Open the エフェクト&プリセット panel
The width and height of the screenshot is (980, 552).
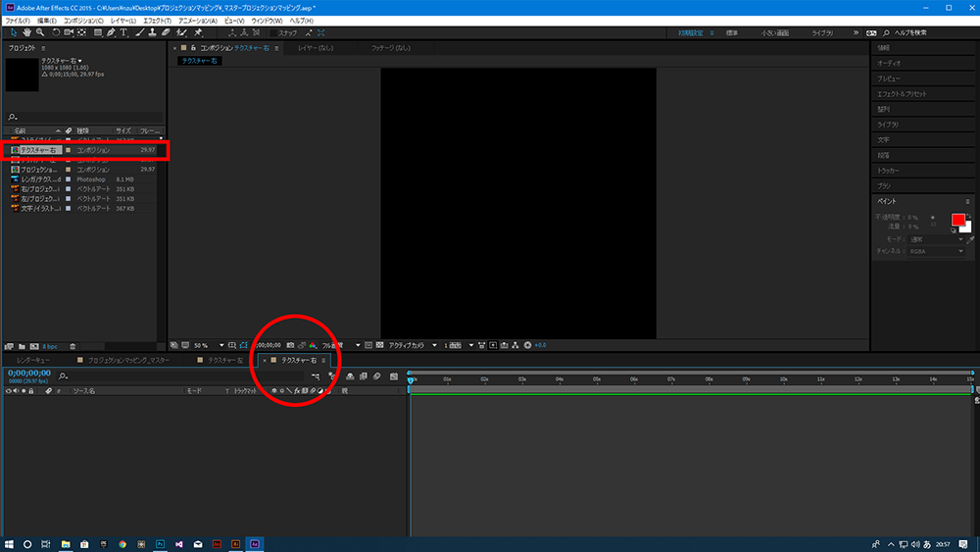[x=902, y=94]
